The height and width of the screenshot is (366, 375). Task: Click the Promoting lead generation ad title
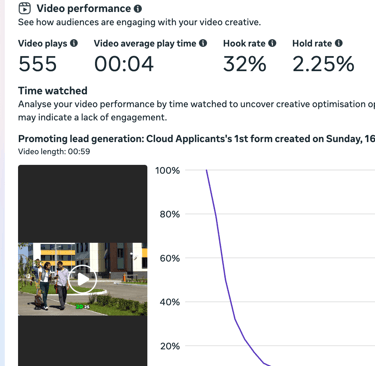[x=196, y=138]
